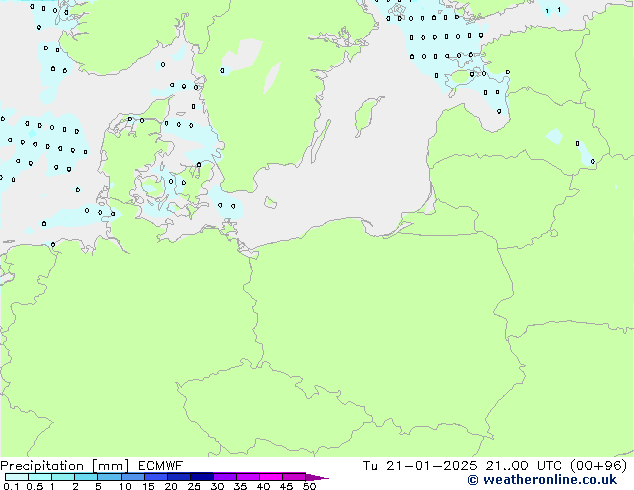Select the 0.5–1 mm legend color box
This screenshot has height=490, width=634.
40,477
